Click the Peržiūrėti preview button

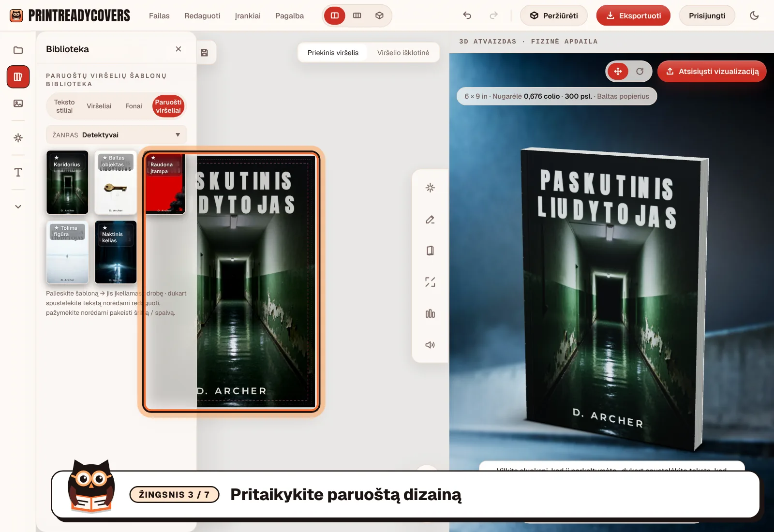(554, 15)
